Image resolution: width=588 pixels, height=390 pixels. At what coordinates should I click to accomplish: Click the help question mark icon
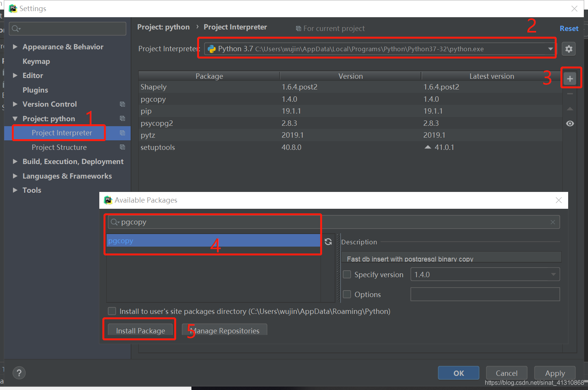(19, 373)
